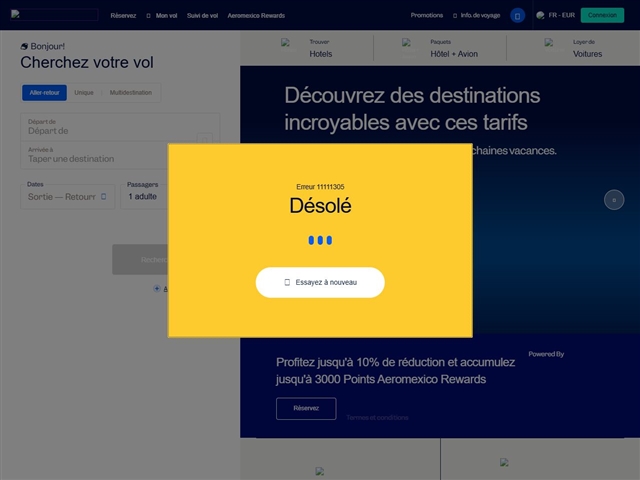Click the blue square icon beside Info. de voyage
This screenshot has width=640, height=480.
(x=517, y=16)
